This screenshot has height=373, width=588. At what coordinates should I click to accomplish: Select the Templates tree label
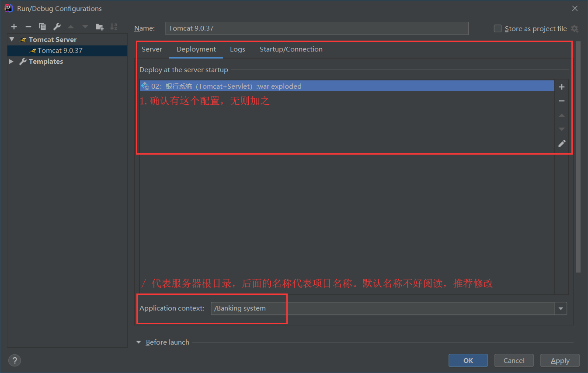pyautogui.click(x=46, y=62)
